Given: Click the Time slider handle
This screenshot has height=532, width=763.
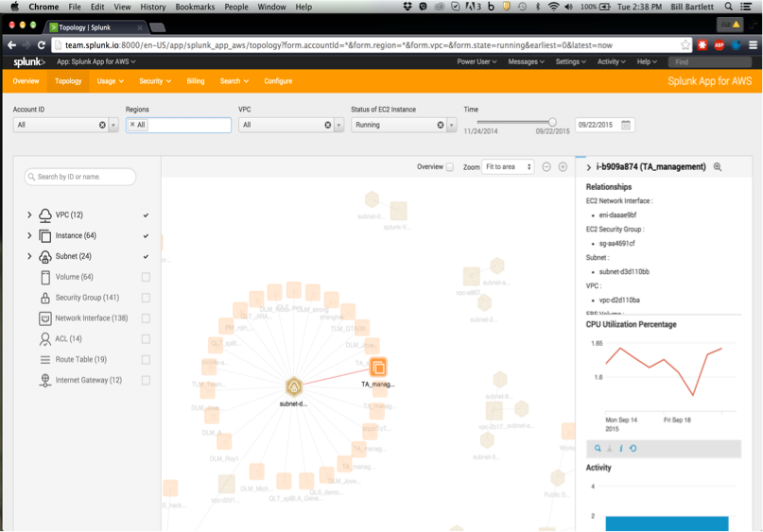Looking at the screenshot, I should [552, 122].
